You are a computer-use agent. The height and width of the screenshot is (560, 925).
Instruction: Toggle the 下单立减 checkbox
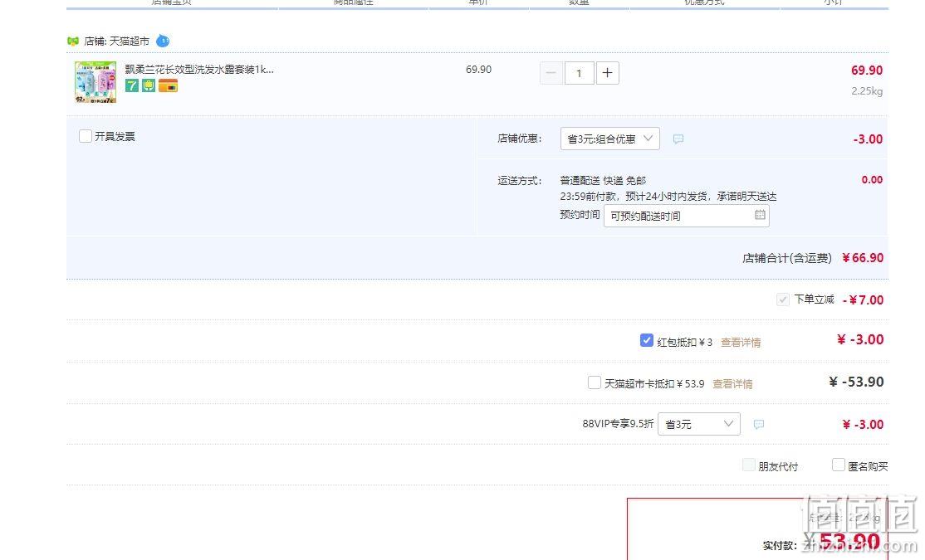click(x=783, y=299)
